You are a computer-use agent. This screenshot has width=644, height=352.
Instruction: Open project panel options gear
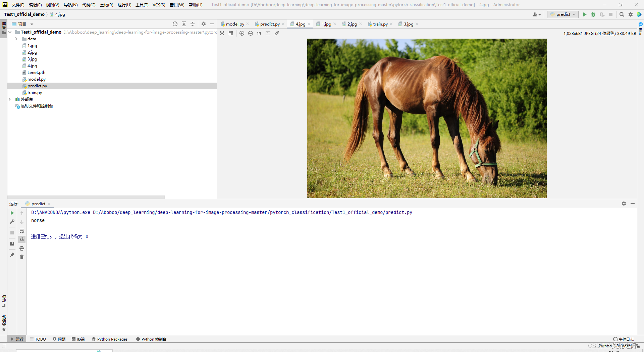(204, 24)
